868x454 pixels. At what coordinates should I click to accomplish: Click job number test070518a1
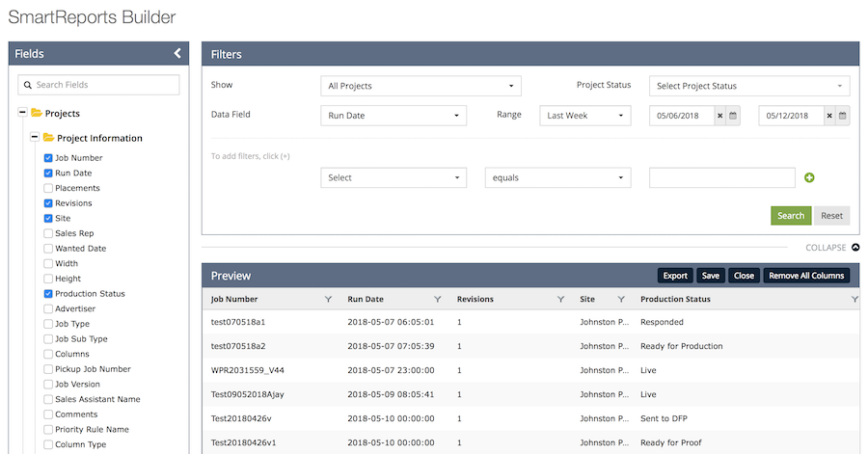238,322
